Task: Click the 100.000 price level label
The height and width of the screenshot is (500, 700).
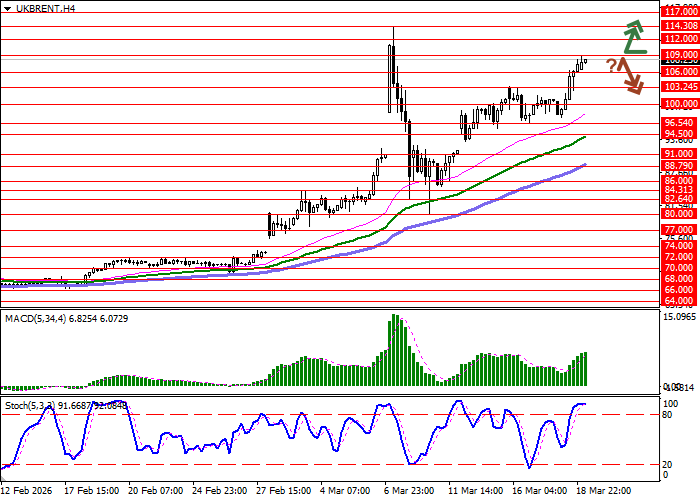Action: (x=679, y=104)
